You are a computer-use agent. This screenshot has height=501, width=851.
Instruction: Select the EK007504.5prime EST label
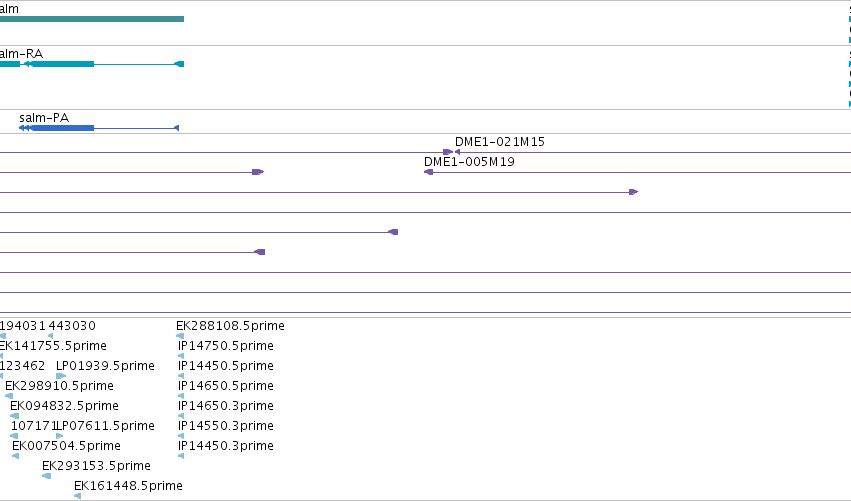click(x=66, y=446)
